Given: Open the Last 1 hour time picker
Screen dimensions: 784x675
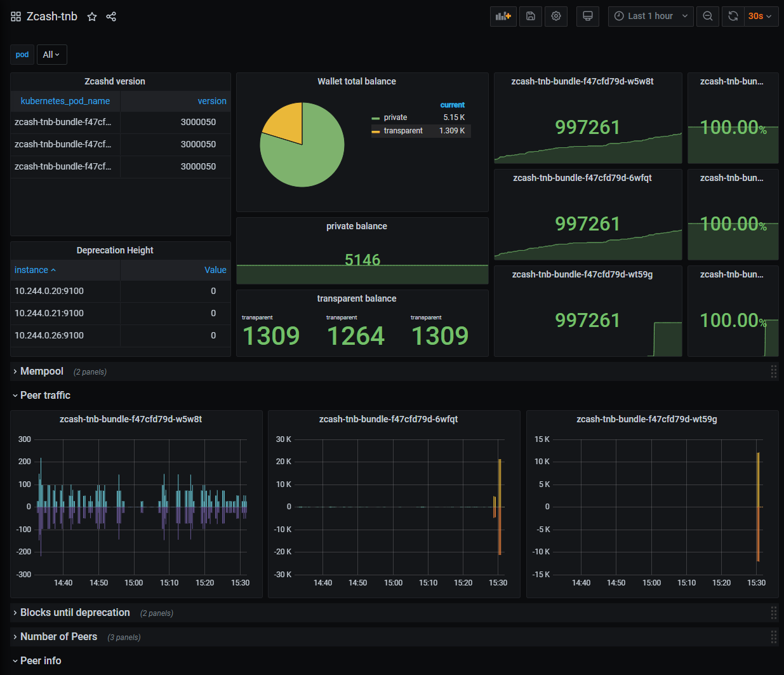Looking at the screenshot, I should pos(651,17).
